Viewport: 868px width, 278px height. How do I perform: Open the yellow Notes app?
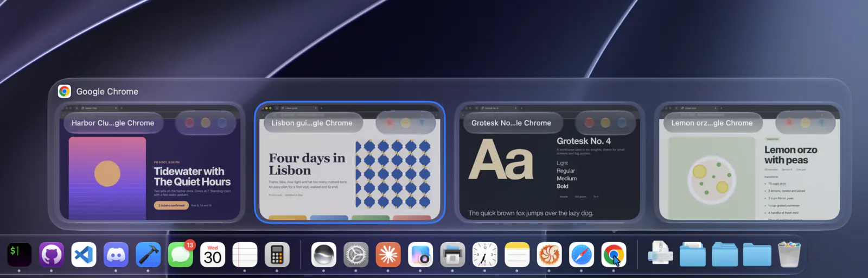point(517,255)
